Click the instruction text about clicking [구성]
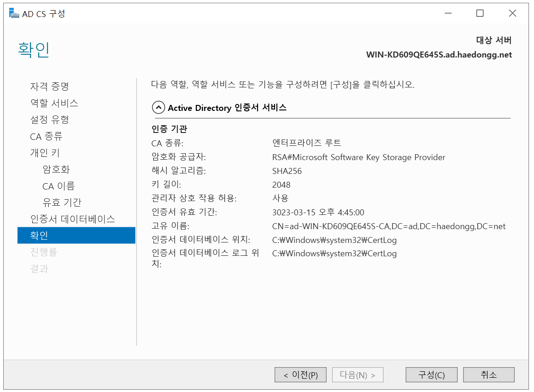The width and height of the screenshot is (534, 392). [x=283, y=85]
